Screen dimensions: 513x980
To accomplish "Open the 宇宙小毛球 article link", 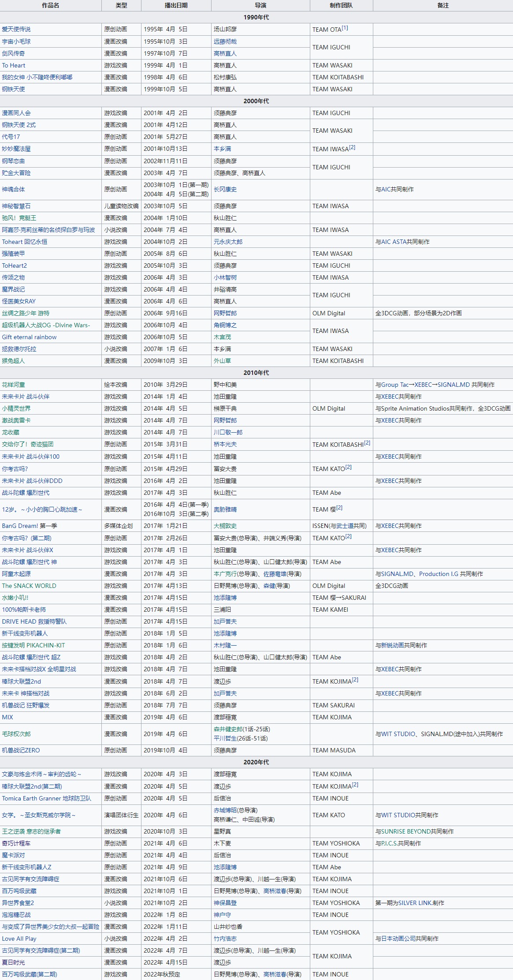I will point(16,41).
